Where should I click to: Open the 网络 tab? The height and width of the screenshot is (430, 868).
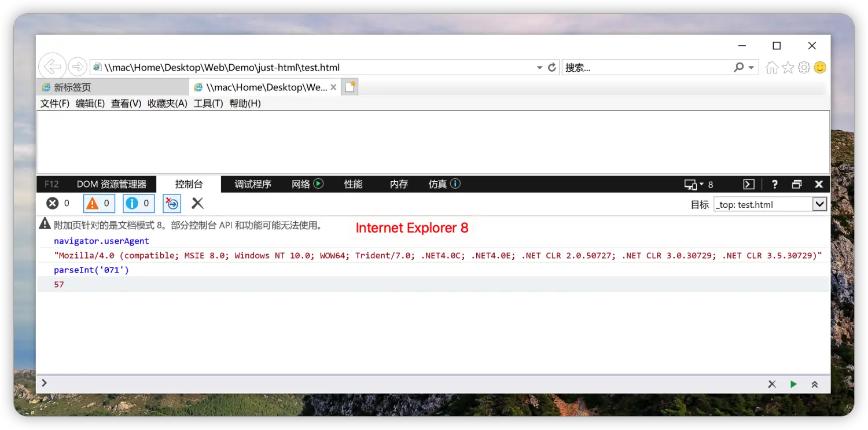tap(307, 184)
